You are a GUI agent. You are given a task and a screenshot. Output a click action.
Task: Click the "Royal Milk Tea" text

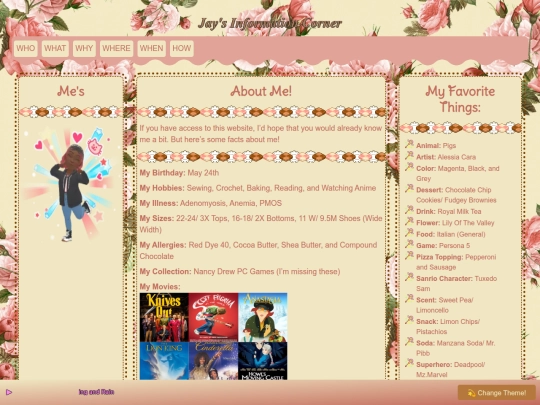point(459,211)
